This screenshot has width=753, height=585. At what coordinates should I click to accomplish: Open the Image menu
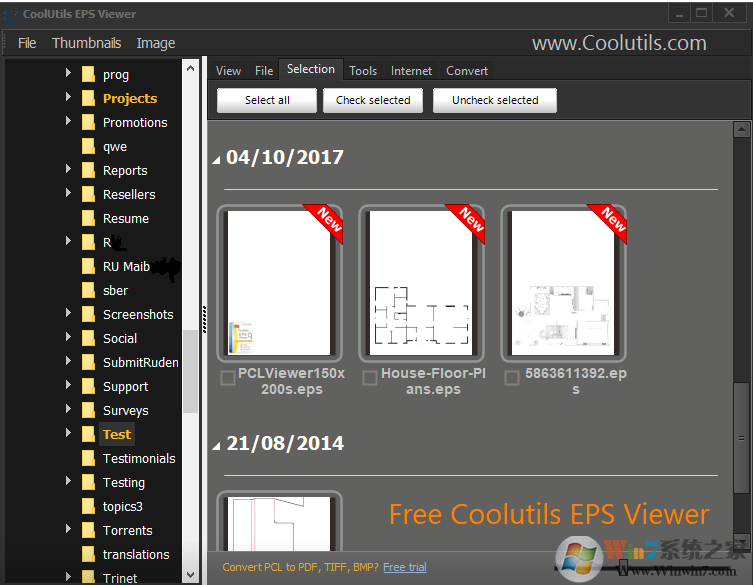(x=156, y=43)
